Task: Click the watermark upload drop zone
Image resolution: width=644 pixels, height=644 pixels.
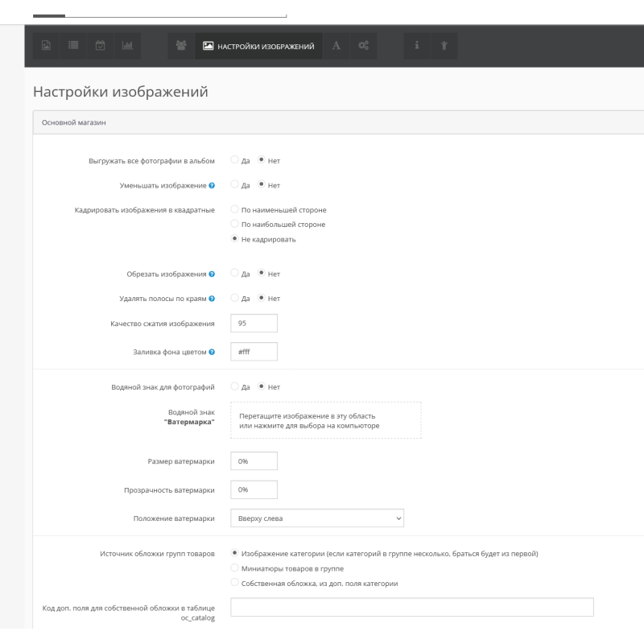Action: pos(325,419)
